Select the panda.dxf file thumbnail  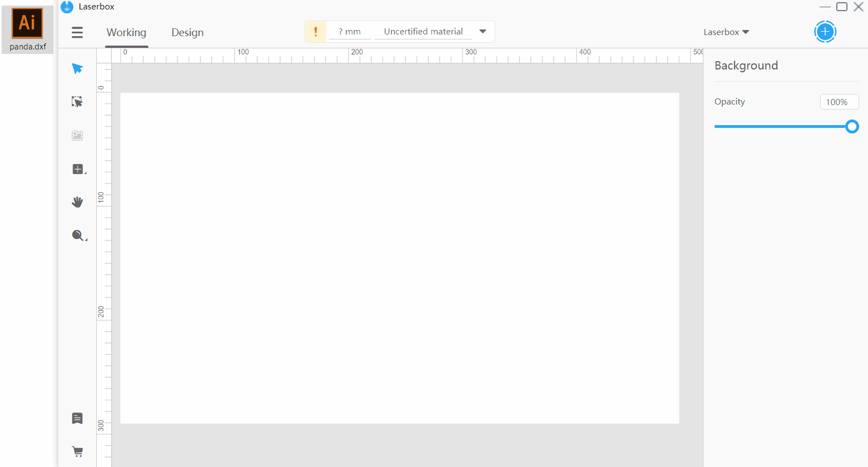click(27, 29)
